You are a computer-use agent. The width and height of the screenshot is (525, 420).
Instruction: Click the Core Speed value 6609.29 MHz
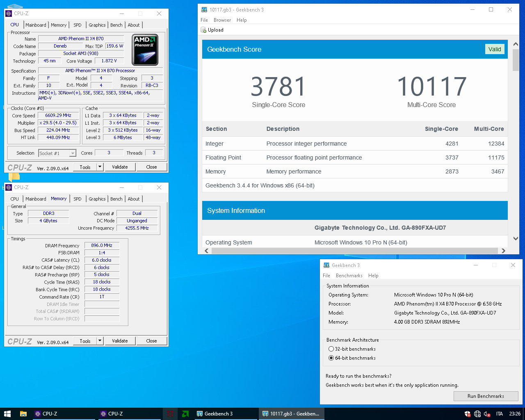click(x=58, y=116)
